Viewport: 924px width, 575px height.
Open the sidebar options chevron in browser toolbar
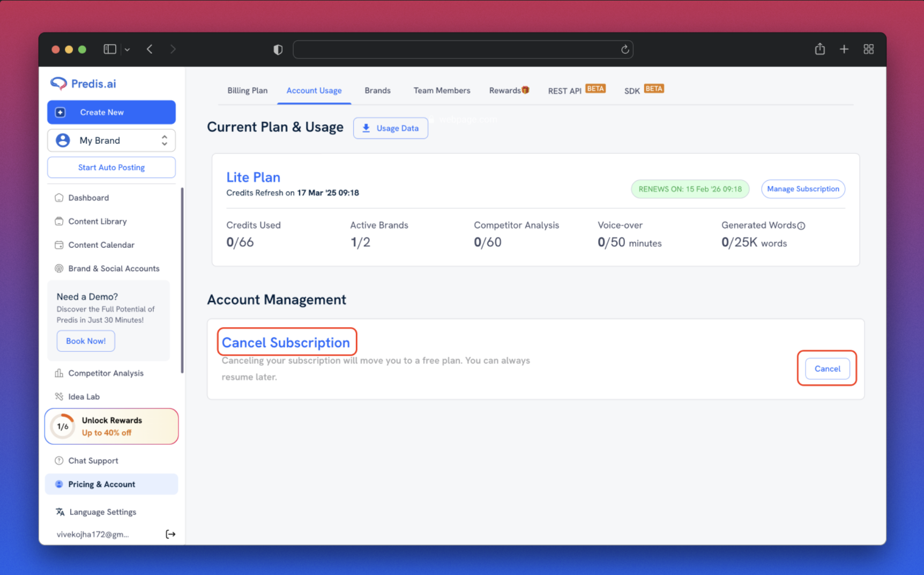(x=127, y=49)
